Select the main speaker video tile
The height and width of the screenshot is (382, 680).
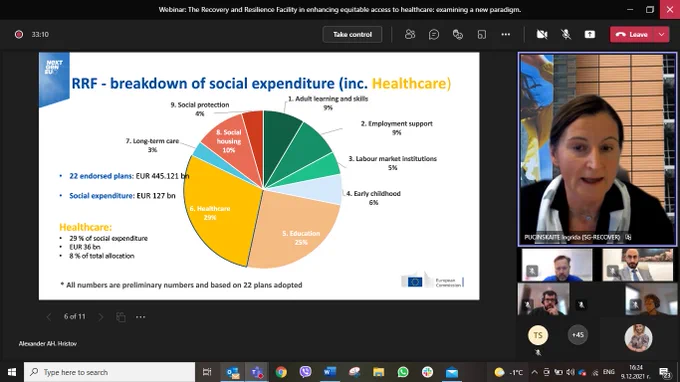pos(597,149)
